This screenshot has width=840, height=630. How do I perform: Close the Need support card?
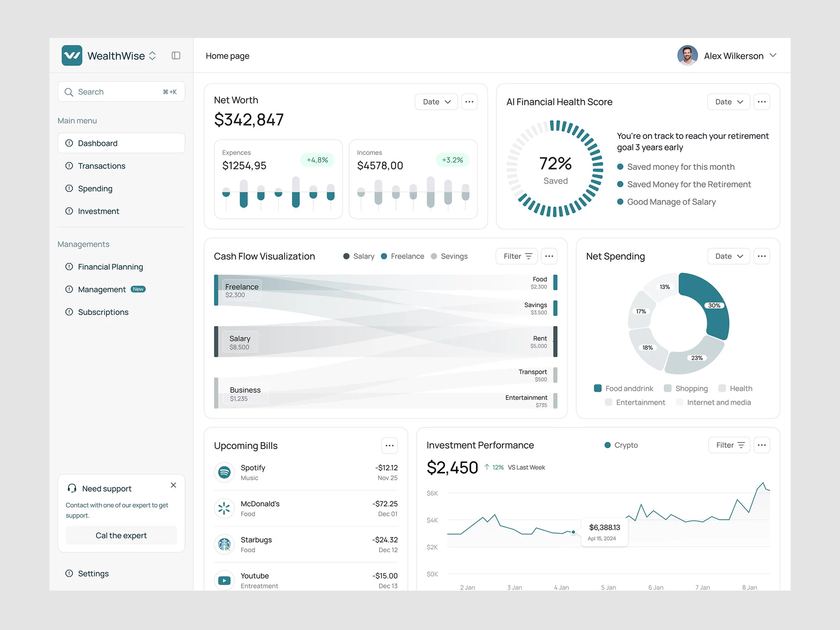(x=173, y=485)
